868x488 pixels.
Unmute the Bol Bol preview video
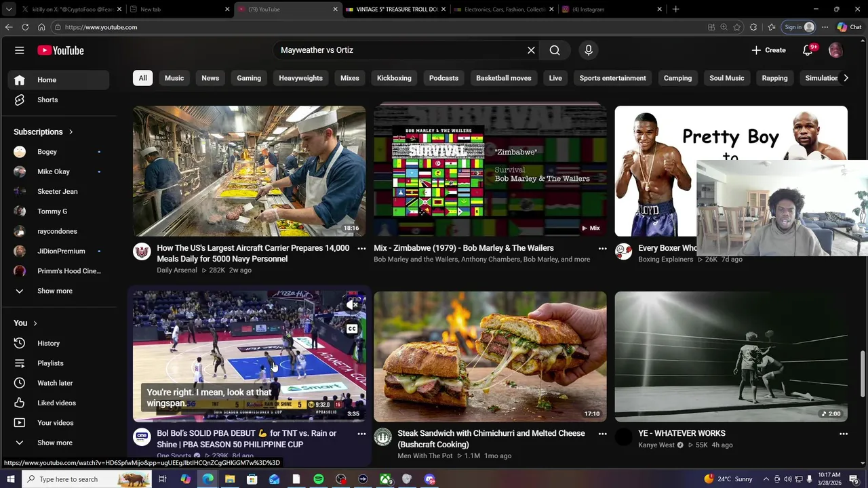pos(352,305)
